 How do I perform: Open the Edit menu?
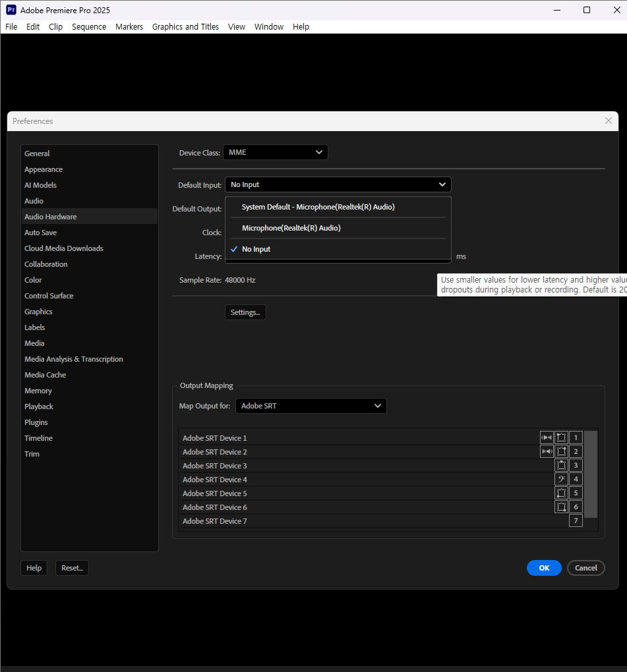33,26
